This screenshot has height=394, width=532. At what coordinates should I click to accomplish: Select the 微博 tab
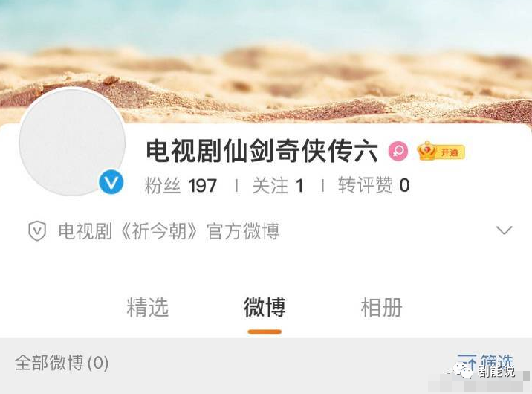tap(265, 308)
